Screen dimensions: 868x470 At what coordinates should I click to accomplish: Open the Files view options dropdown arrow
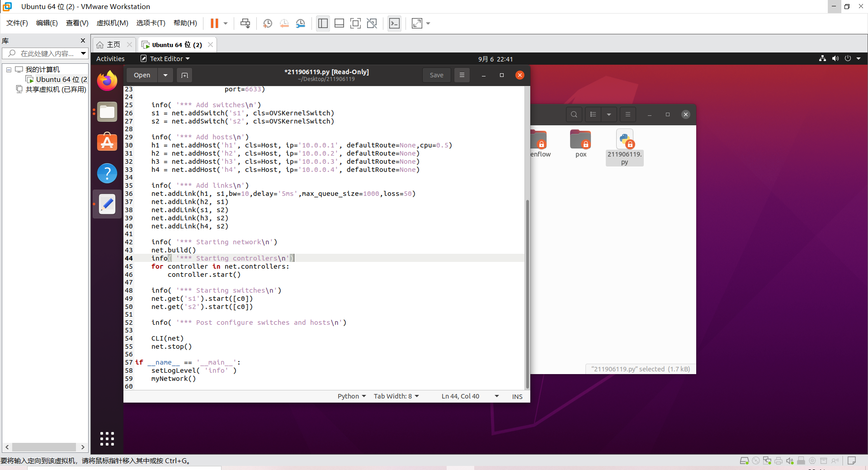tap(609, 114)
